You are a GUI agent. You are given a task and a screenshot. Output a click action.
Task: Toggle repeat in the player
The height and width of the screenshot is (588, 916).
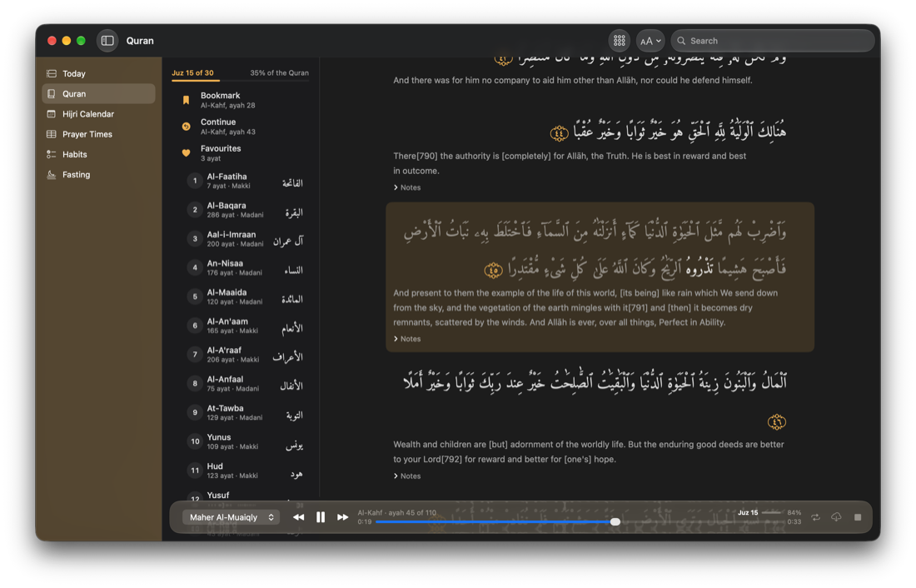click(x=815, y=517)
